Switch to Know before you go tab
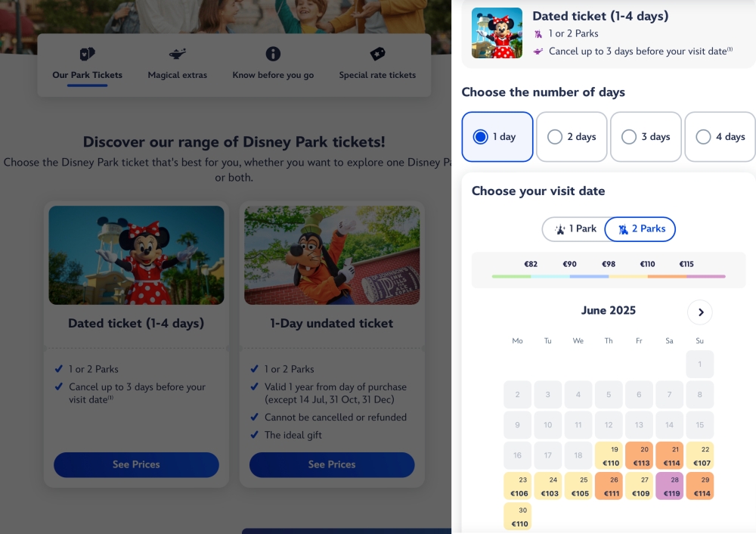The height and width of the screenshot is (534, 756). [273, 75]
